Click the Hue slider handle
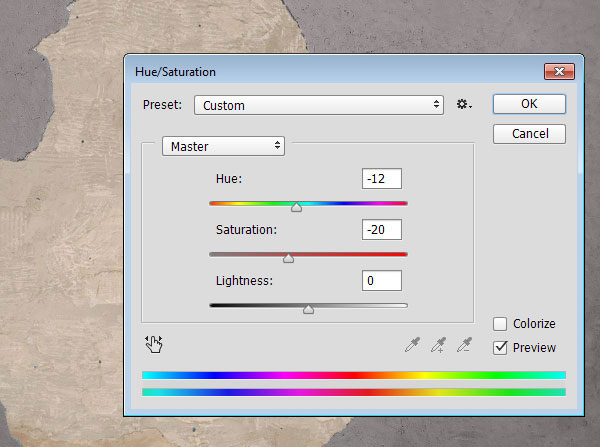Viewport: 600px width, 447px height. click(x=296, y=207)
